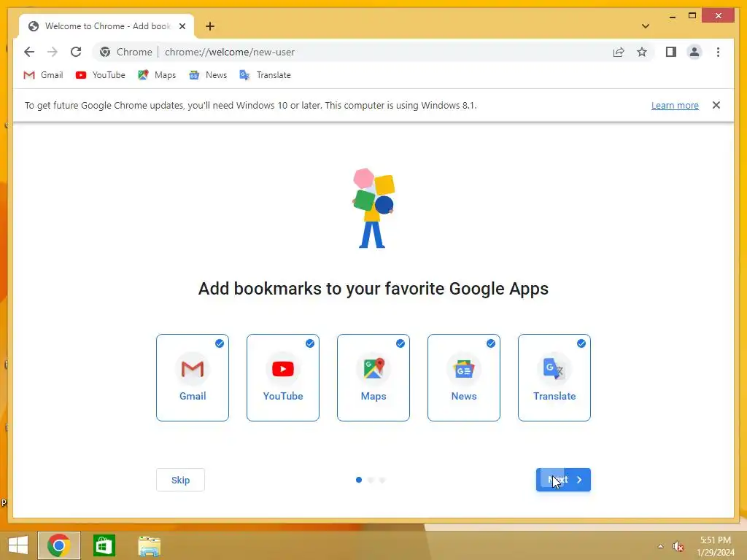Click the Skip button
Viewport: 747px width, 560px height.
(181, 480)
